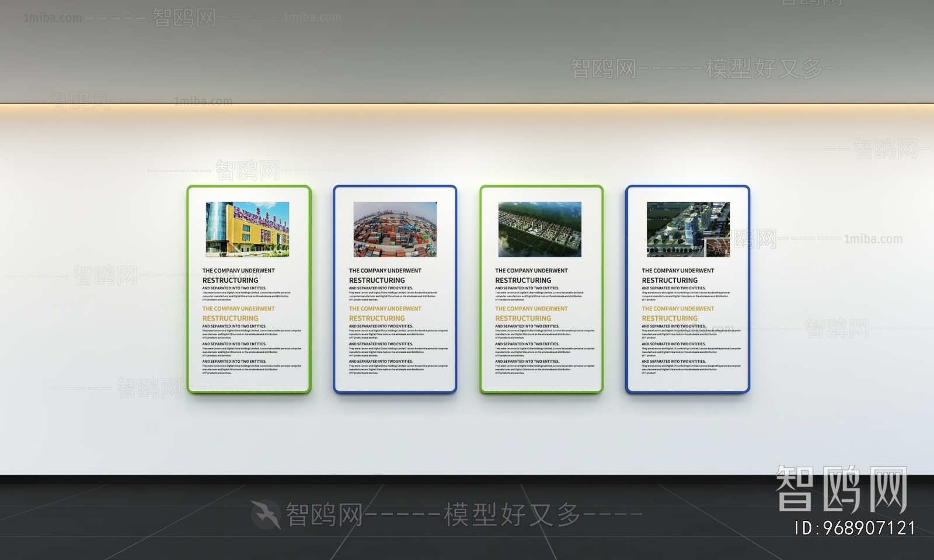Click the gold RESTRUCTURING heading on third panel

523,318
